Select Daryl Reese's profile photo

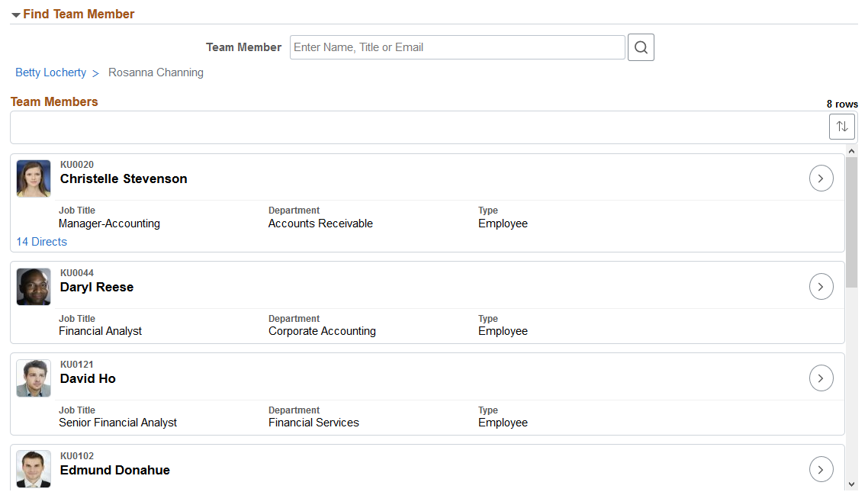[34, 287]
